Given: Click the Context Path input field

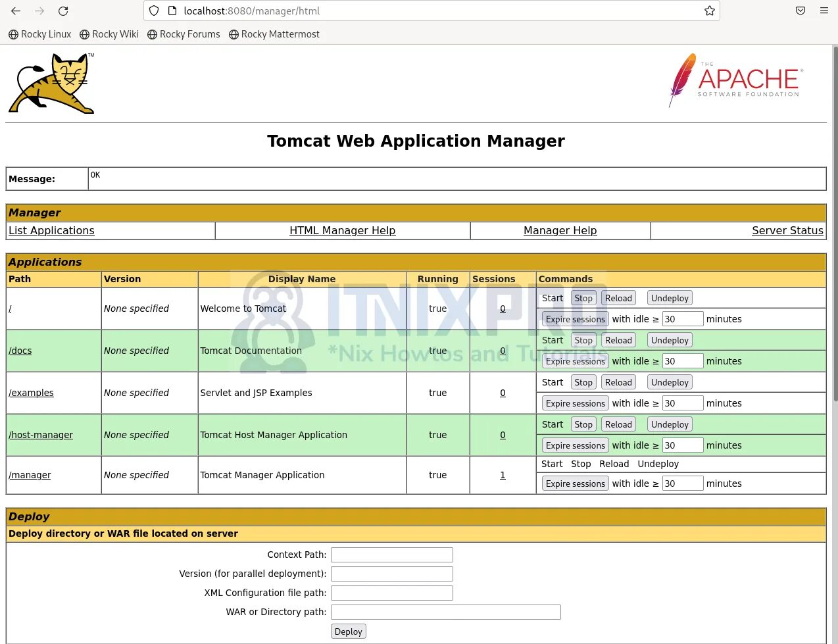Looking at the screenshot, I should click(391, 555).
